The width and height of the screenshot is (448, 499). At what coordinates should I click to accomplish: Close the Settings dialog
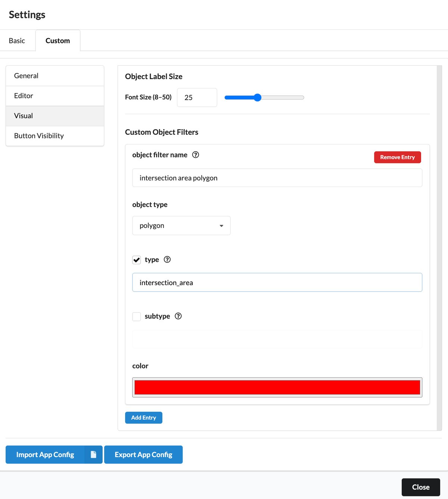(x=421, y=487)
